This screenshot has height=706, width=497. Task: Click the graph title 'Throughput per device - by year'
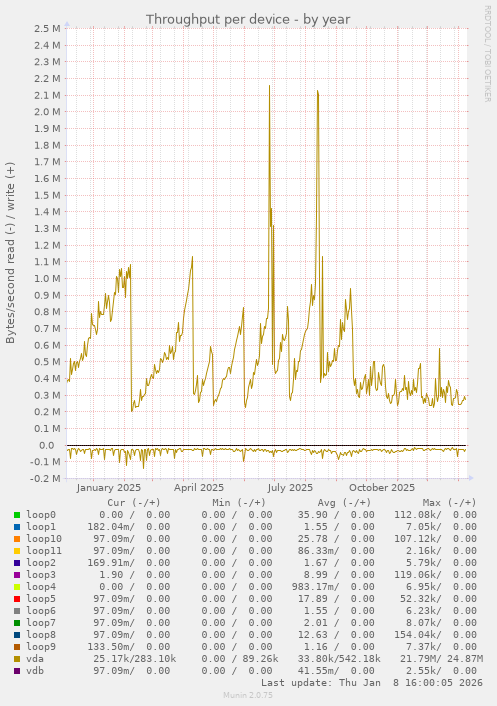pyautogui.click(x=248, y=19)
